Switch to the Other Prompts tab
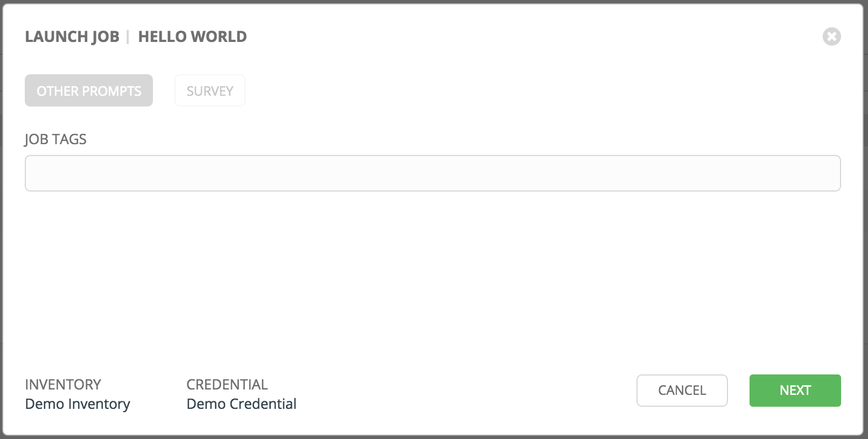Screen dimensions: 868x439 89,90
